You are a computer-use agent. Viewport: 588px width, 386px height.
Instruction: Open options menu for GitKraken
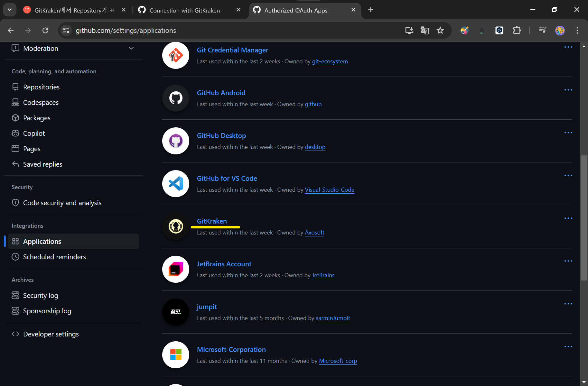568,218
